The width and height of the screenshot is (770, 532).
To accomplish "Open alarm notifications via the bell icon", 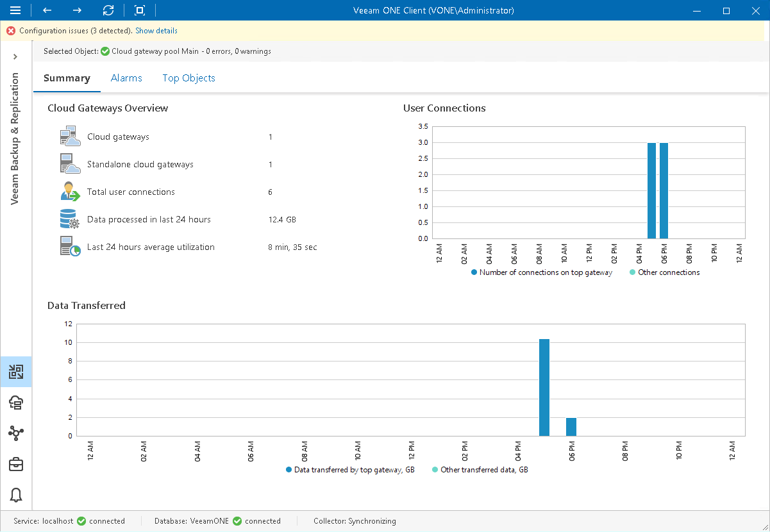I will [x=15, y=495].
